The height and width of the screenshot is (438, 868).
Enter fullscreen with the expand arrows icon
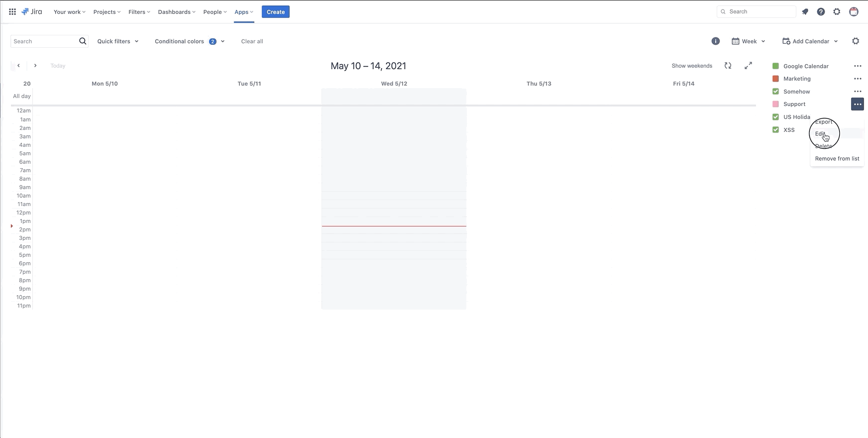[x=748, y=66]
